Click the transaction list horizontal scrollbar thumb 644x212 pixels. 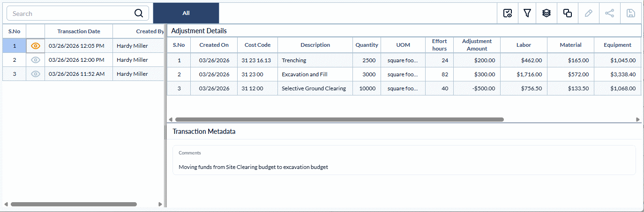click(x=74, y=205)
